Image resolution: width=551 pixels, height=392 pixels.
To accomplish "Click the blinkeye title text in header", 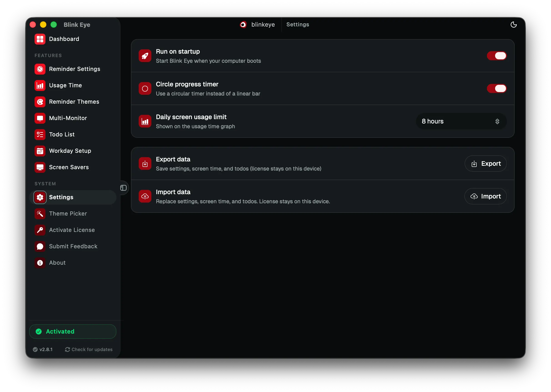I will coord(263,25).
